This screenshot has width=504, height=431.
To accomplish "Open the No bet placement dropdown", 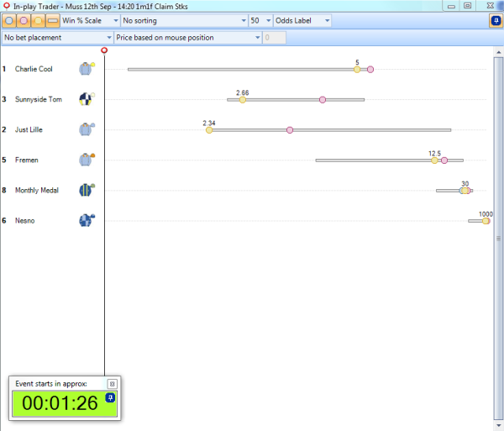I will click(57, 38).
